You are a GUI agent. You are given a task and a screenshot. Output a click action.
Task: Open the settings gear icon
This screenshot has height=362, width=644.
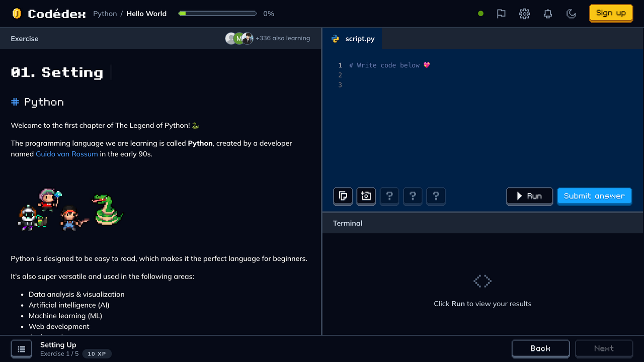click(x=524, y=14)
